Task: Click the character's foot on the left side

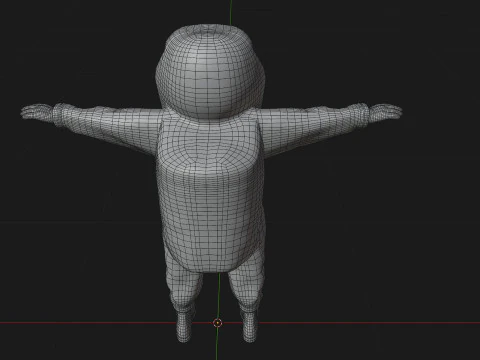Action: pos(184,327)
